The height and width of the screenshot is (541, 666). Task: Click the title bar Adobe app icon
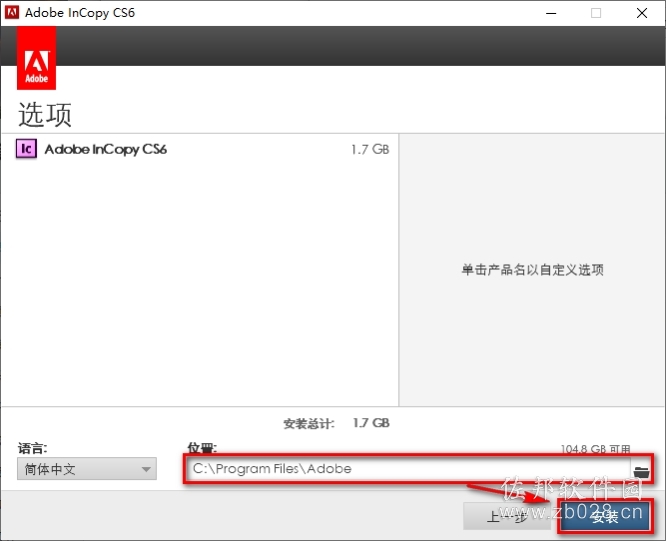click(x=12, y=12)
